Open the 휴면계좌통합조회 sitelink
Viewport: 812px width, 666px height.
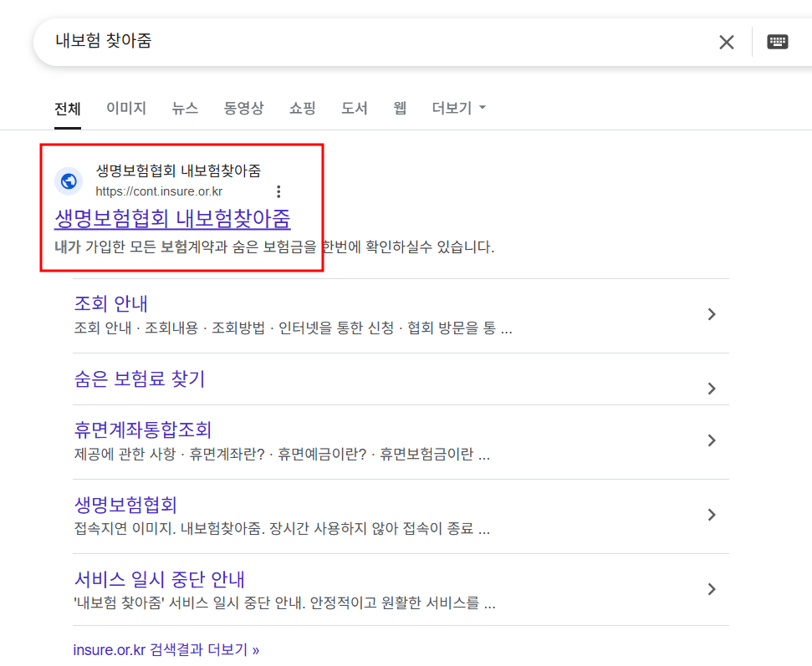(x=143, y=430)
